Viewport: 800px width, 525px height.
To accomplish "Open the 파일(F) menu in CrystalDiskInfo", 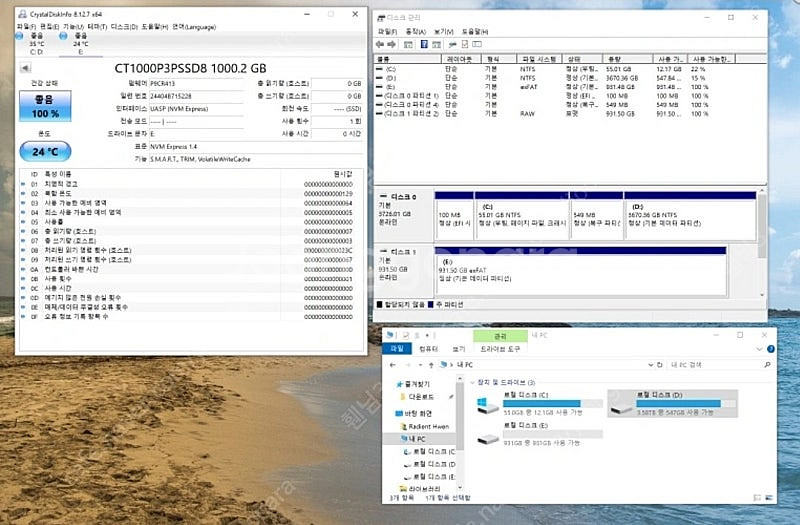I will (26, 27).
